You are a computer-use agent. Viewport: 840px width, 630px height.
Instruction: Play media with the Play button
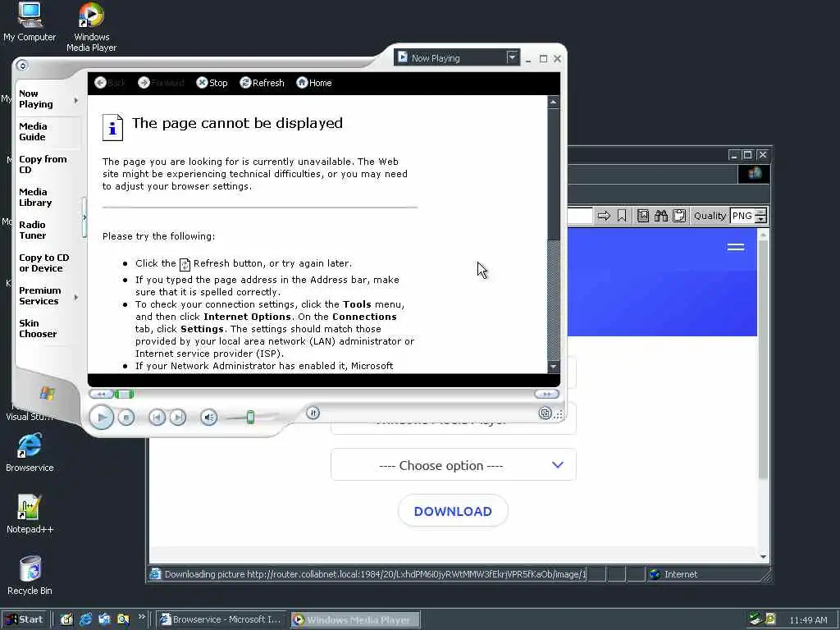click(101, 418)
